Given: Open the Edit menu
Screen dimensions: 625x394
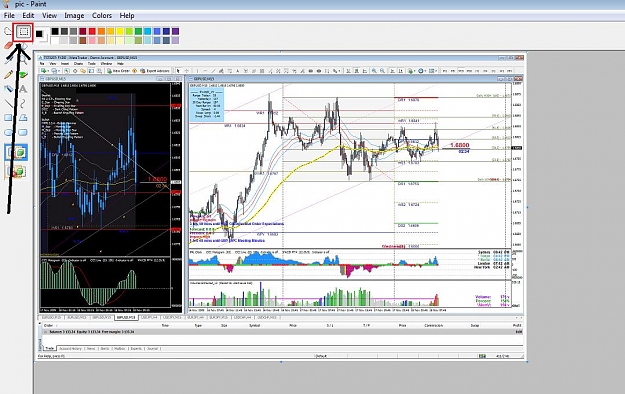Looking at the screenshot, I should coord(28,16).
